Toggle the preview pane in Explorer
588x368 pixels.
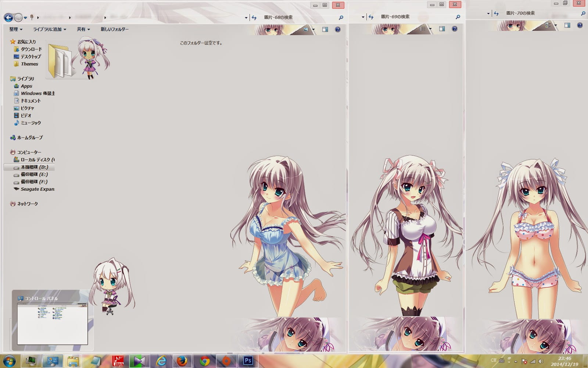(325, 30)
